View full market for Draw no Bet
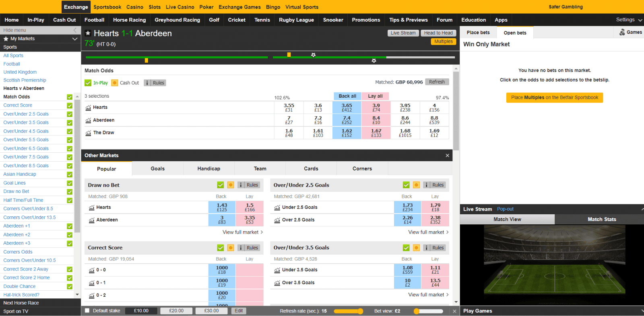 (x=243, y=232)
